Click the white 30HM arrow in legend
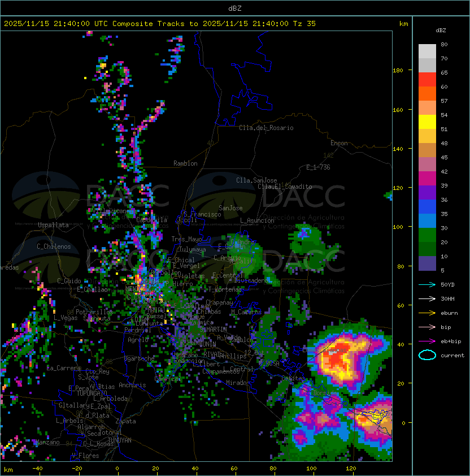 [427, 299]
